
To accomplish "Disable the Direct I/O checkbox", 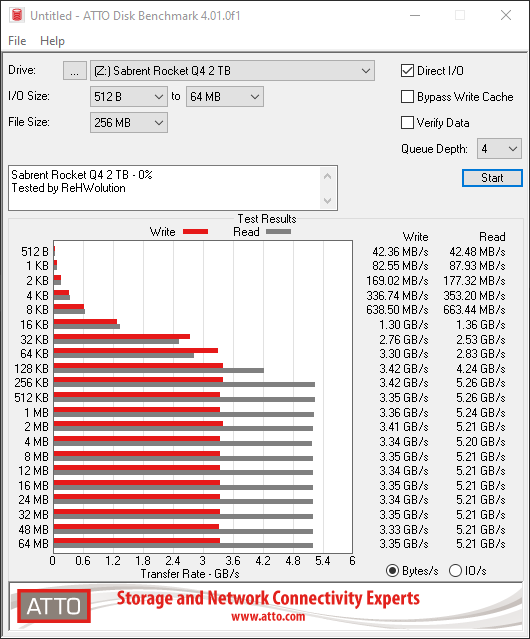I will pyautogui.click(x=407, y=71).
